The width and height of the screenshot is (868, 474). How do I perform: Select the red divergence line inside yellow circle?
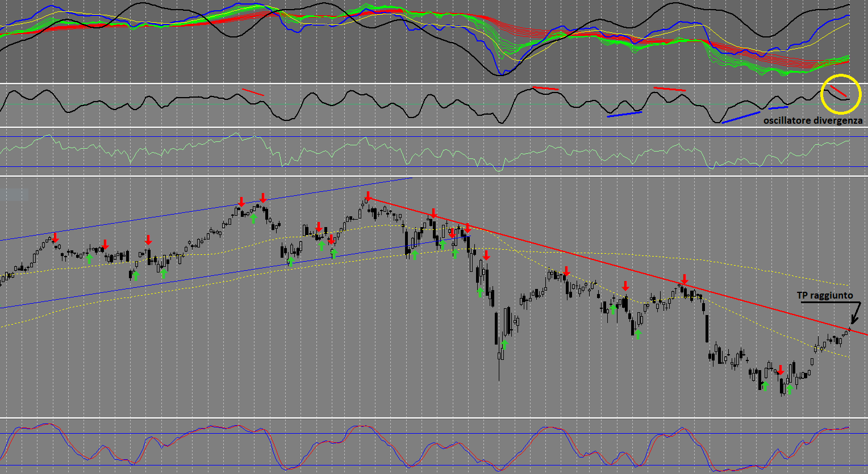(x=838, y=91)
